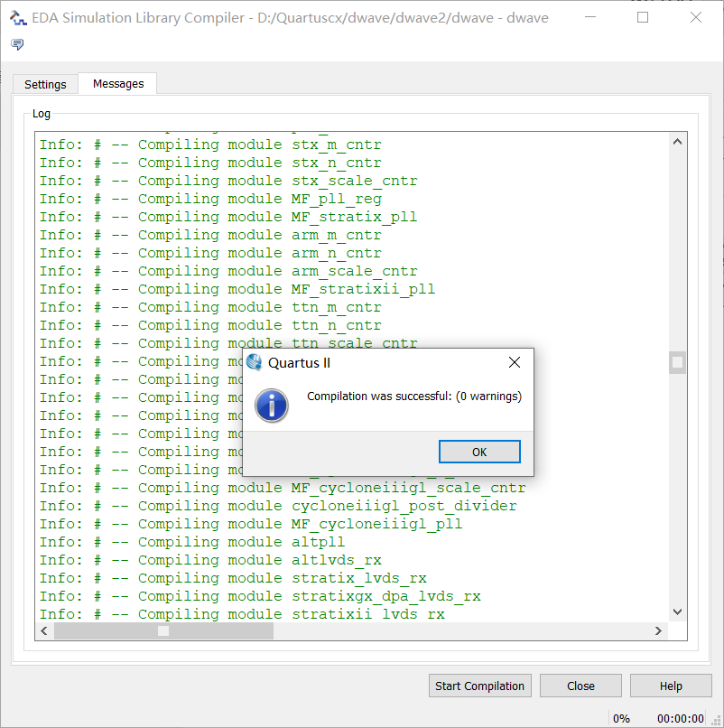Click log line 'Compiling module MF_cycloneiiigl_scale_cntr'

[283, 489]
